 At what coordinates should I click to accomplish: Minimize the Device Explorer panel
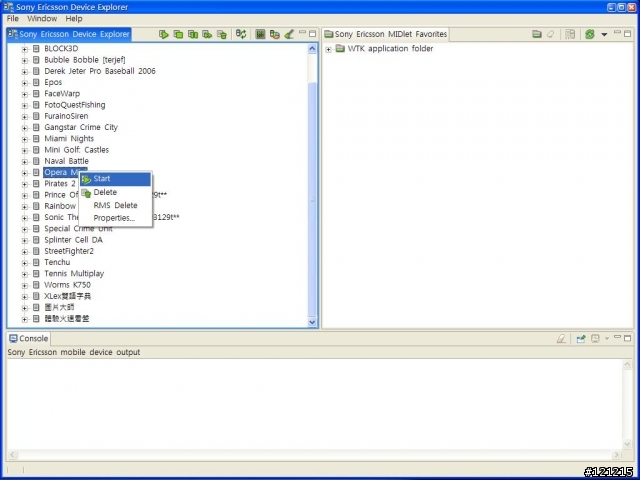point(302,33)
